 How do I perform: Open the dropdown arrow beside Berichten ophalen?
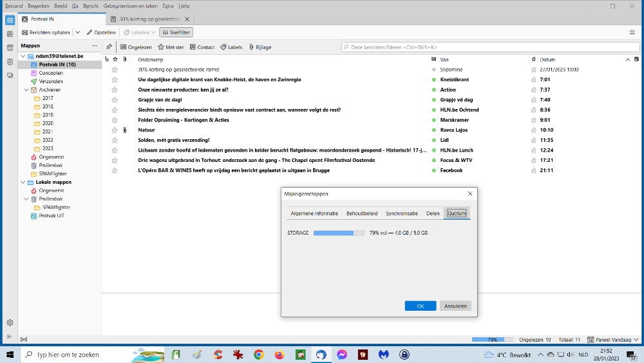coord(78,32)
